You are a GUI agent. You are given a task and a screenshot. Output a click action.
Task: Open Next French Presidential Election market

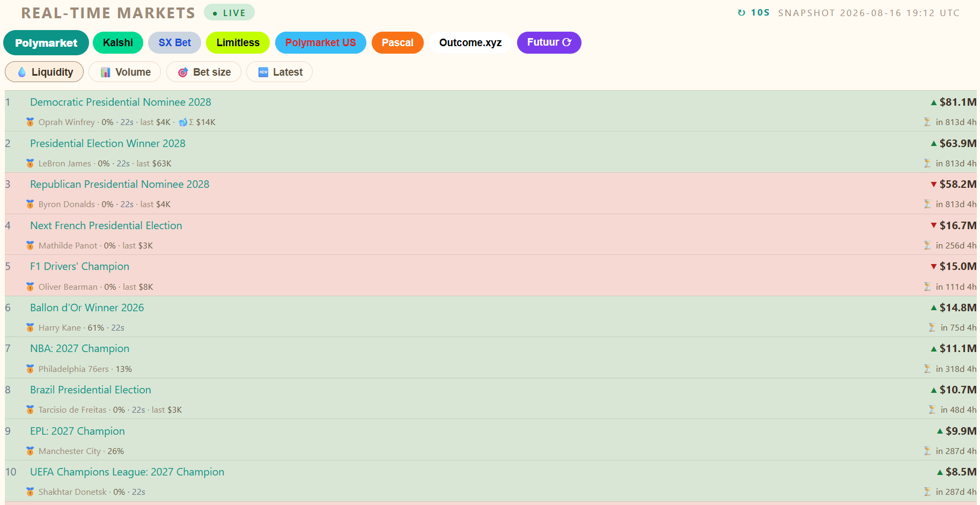(106, 225)
